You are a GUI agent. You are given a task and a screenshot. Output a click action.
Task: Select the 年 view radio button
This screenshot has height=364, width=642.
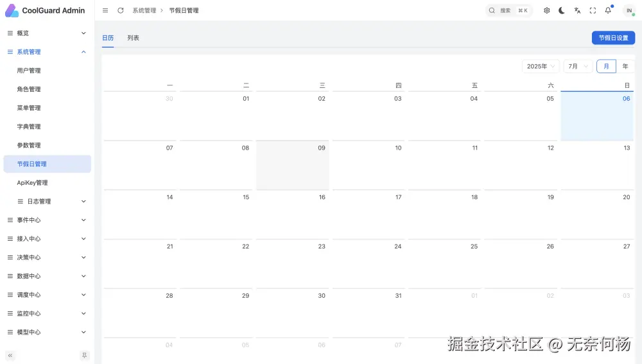(x=625, y=66)
